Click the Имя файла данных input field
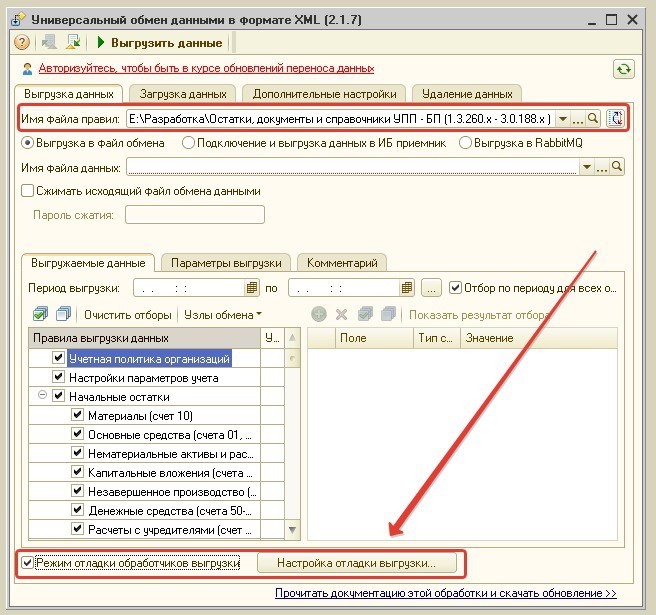656x615 pixels. [x=352, y=167]
